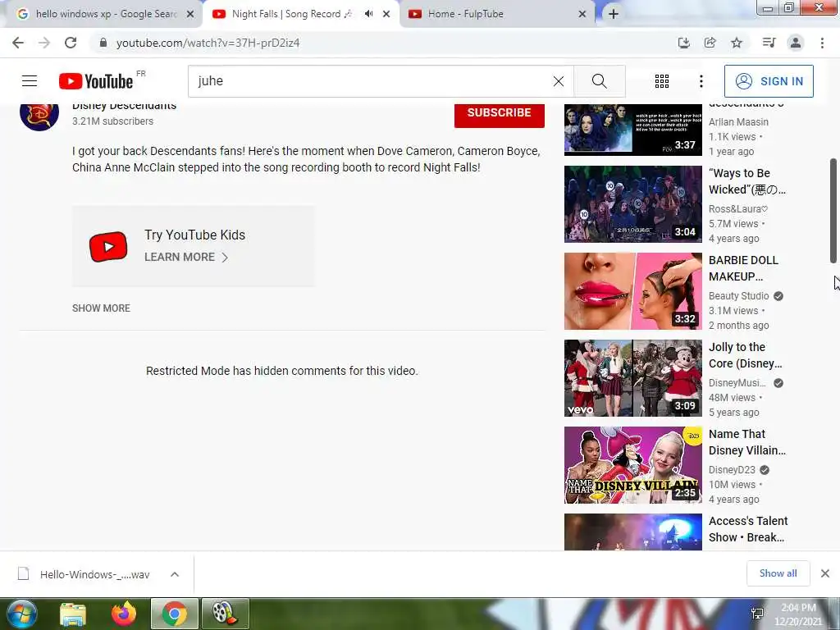Screen dimensions: 840x630
Task: Click Arllan Maasin channel name
Action: [x=738, y=122]
